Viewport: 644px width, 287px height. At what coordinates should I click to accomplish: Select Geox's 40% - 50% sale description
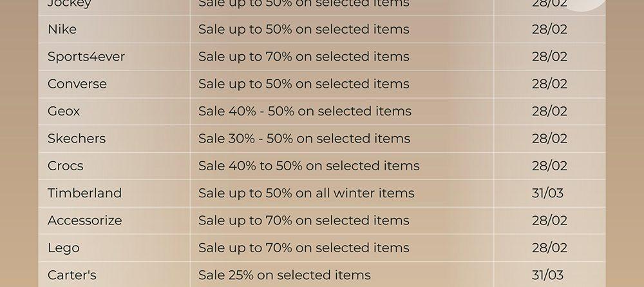(305, 111)
